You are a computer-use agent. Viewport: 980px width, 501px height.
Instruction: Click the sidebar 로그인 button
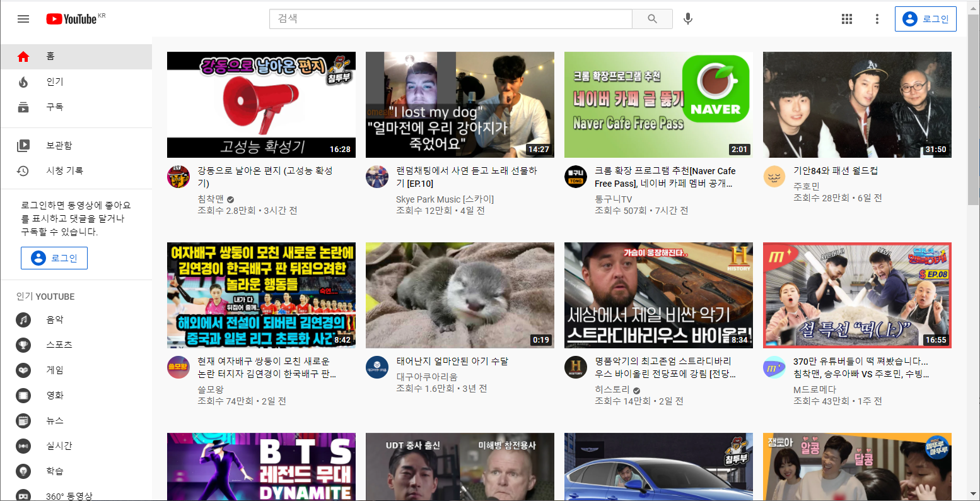pyautogui.click(x=54, y=258)
